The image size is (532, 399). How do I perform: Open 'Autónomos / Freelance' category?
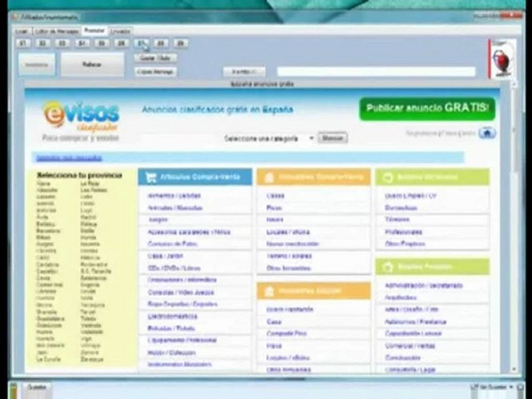click(416, 321)
